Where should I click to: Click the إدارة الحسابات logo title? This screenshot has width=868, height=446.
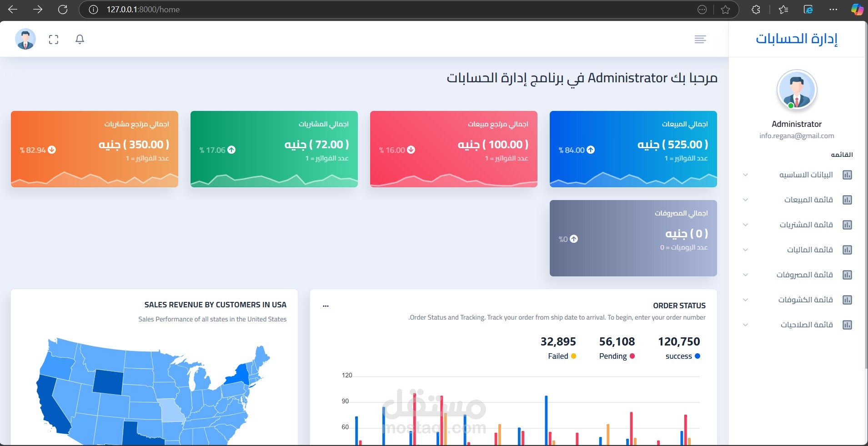(797, 39)
